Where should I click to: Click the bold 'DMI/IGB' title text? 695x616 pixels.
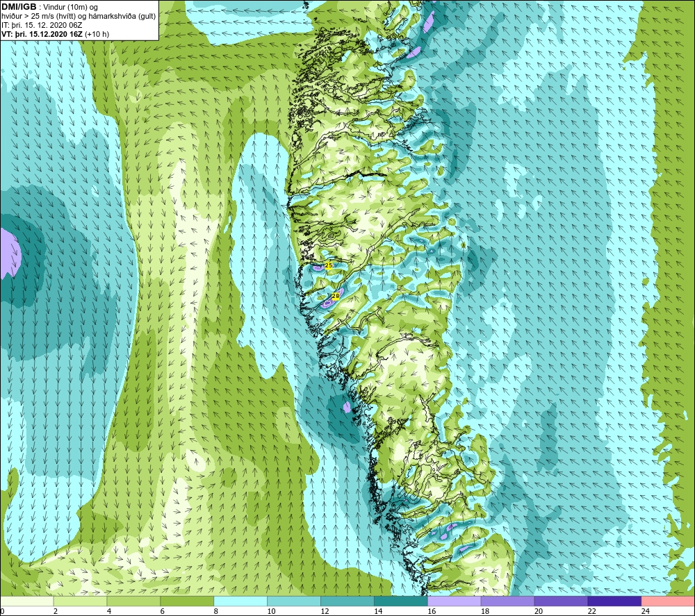pyautogui.click(x=19, y=7)
